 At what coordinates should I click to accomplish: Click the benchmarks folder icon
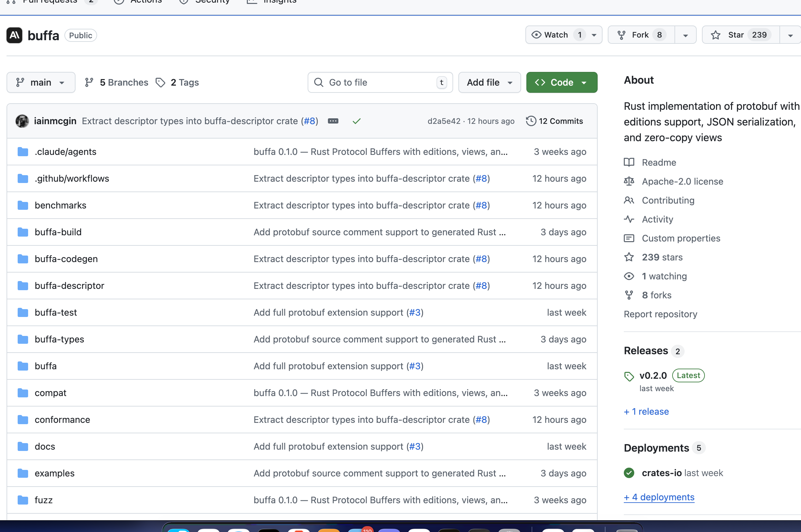[23, 205]
